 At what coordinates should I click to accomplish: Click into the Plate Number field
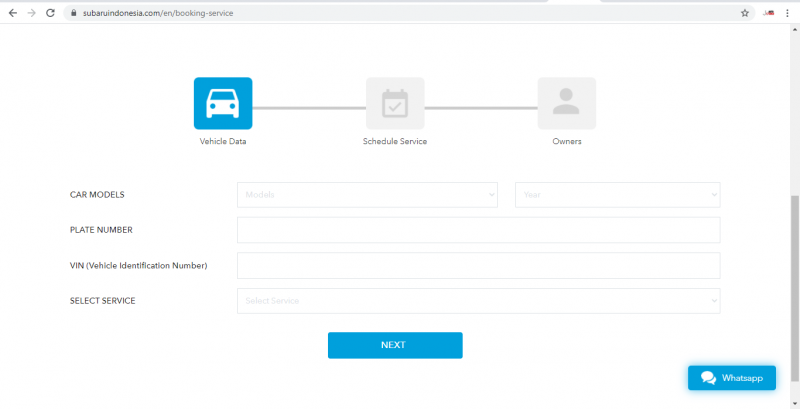[478, 230]
